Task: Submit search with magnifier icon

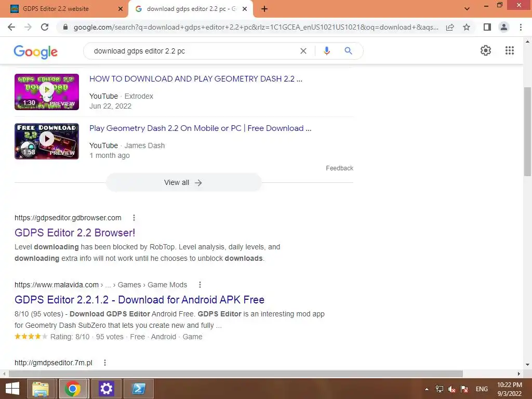Action: coord(348,51)
